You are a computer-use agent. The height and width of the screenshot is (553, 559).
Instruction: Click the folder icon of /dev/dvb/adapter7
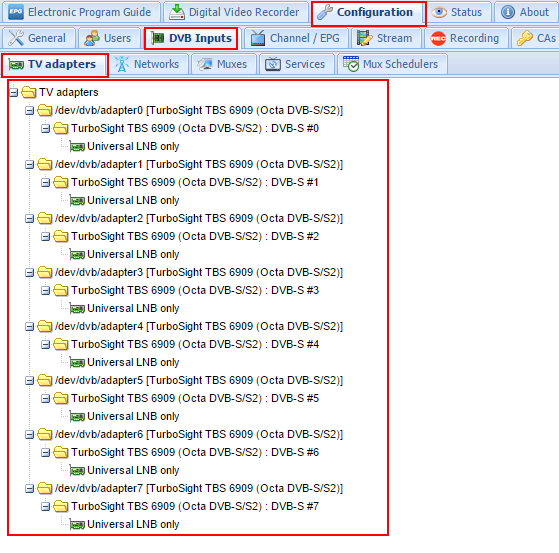pos(45,488)
